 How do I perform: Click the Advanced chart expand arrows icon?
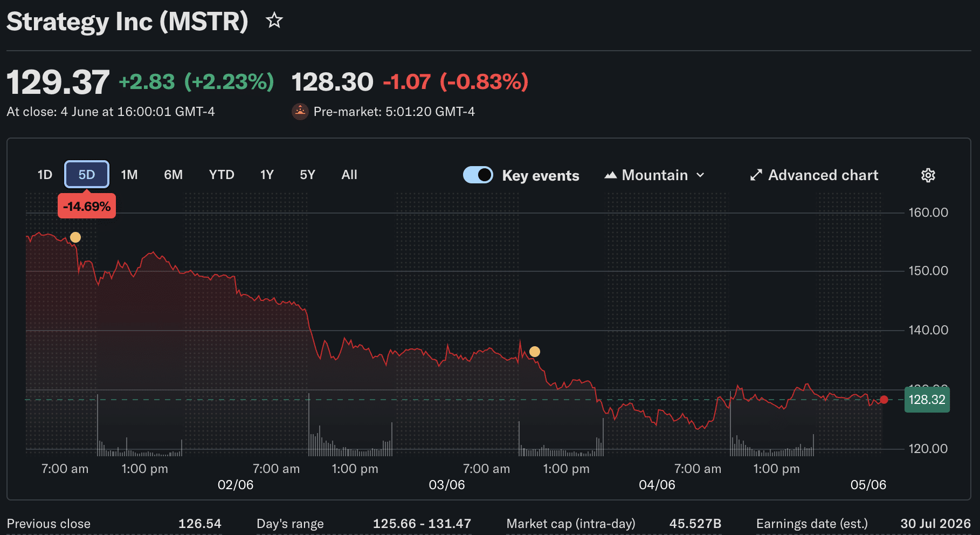pos(756,175)
